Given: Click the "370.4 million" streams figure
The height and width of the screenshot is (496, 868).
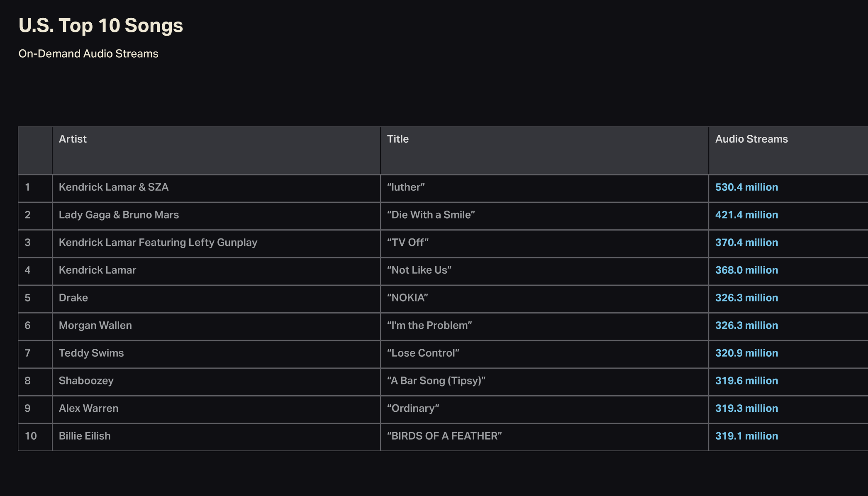Looking at the screenshot, I should [x=746, y=243].
